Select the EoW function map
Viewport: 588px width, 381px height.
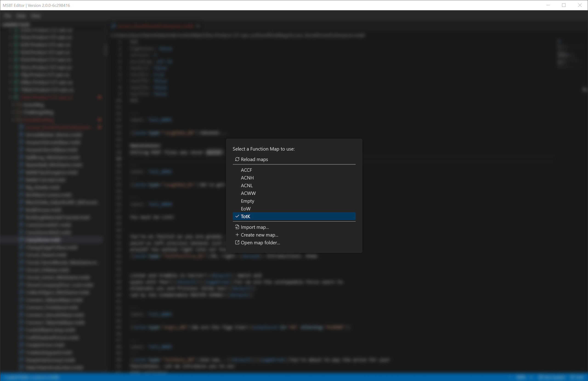coord(245,208)
